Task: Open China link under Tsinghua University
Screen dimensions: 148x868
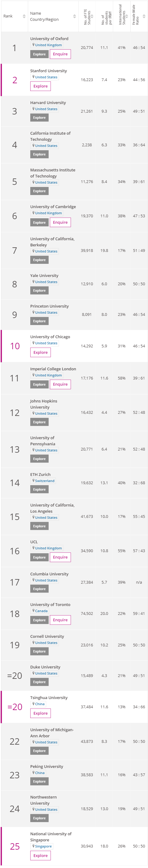Action: [40, 704]
